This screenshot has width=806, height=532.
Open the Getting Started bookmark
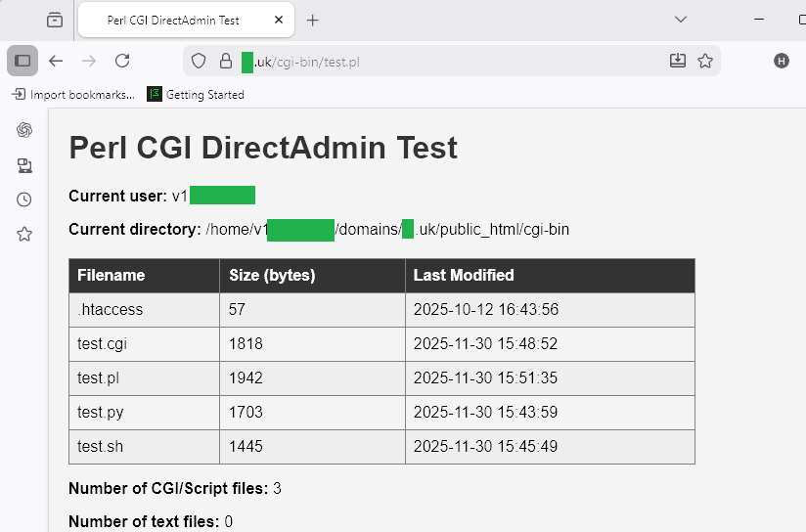[196, 95]
